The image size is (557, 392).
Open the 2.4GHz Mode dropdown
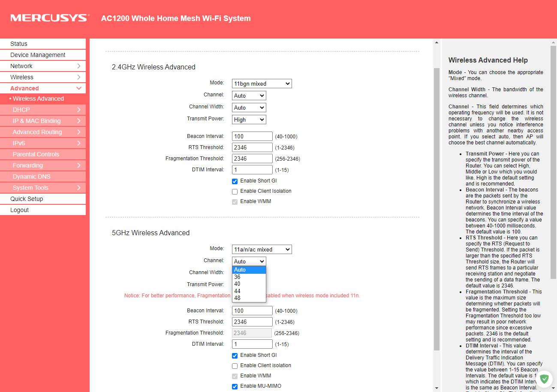tap(262, 84)
